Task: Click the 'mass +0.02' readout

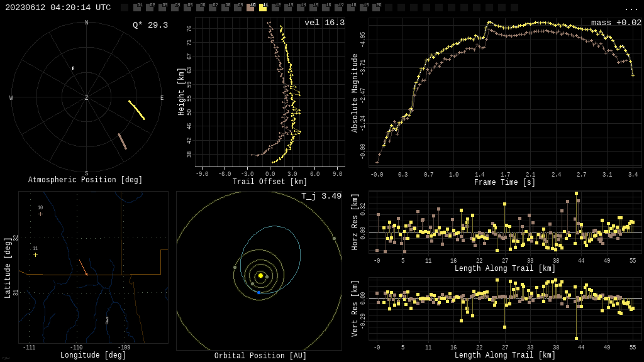Action: pyautogui.click(x=616, y=23)
